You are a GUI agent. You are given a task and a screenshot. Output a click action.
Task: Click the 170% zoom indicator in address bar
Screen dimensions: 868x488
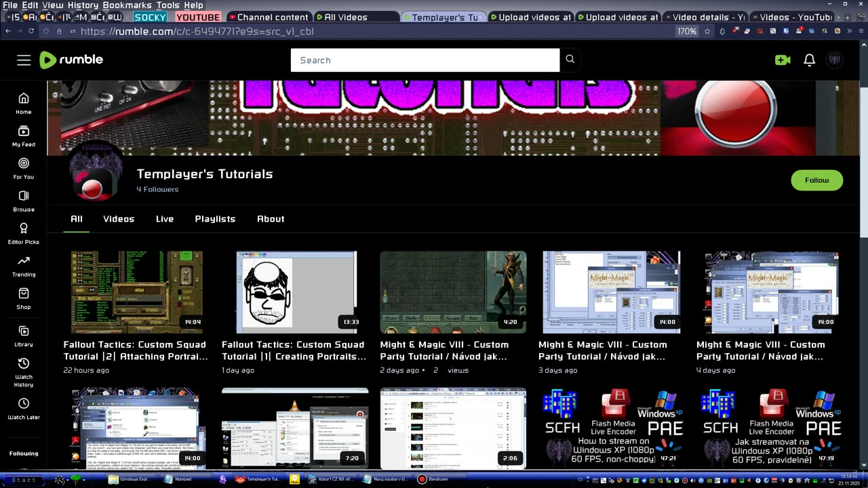[x=687, y=31]
